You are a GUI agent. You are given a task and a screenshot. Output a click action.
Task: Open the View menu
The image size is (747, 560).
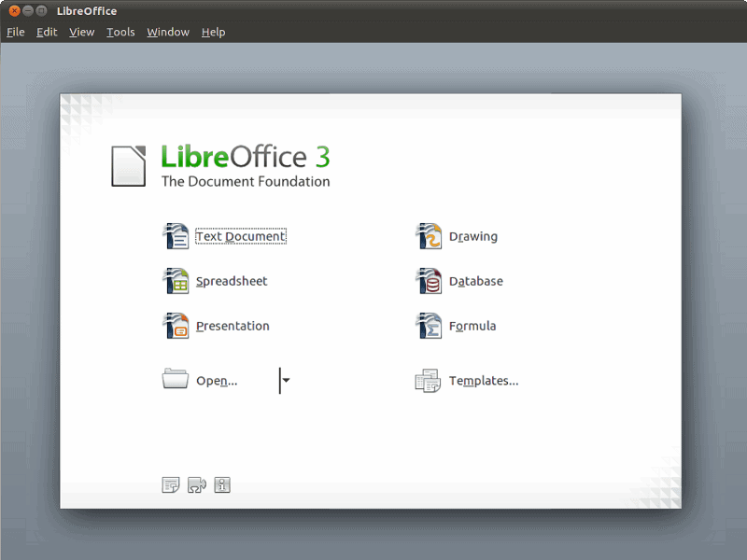[x=81, y=31]
